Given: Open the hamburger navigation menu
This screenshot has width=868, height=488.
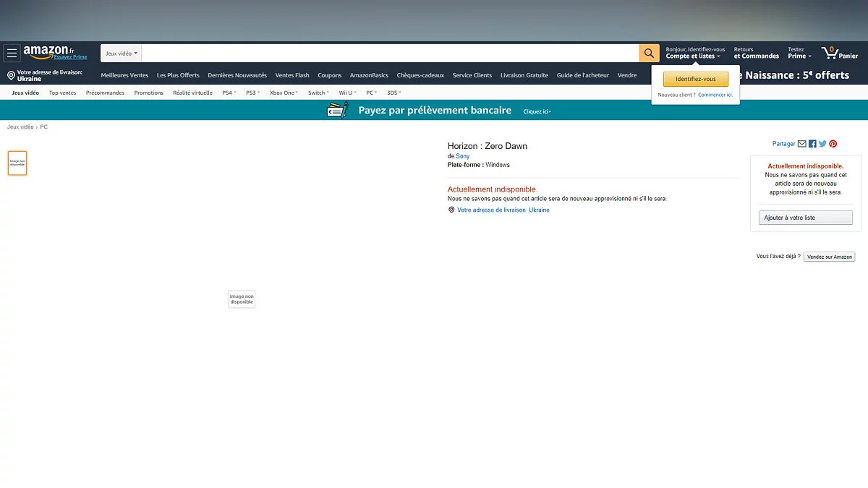Looking at the screenshot, I should point(12,53).
